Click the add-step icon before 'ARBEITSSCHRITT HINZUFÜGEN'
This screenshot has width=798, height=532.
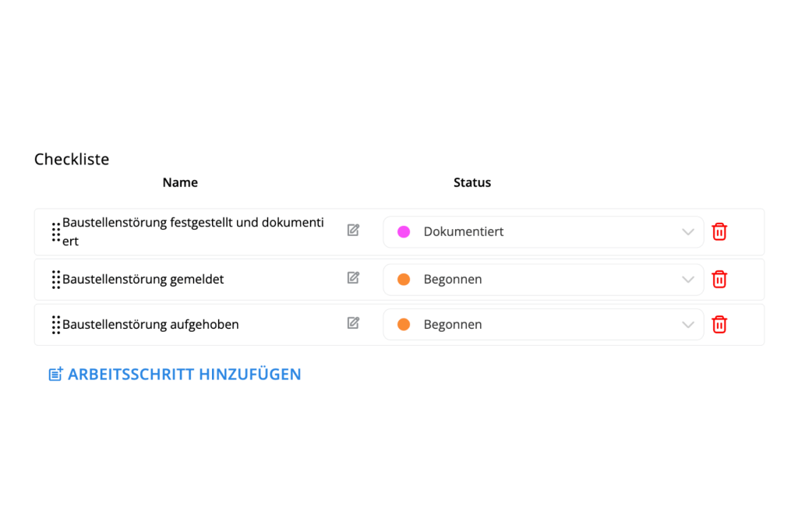point(55,373)
